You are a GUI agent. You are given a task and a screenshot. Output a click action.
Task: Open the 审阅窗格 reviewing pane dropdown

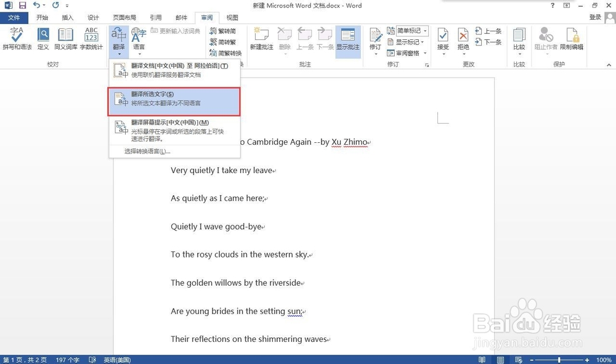tap(408, 52)
